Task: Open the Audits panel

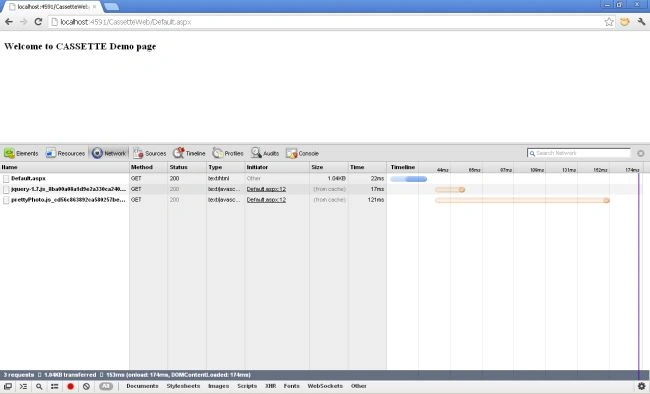Action: click(x=265, y=153)
